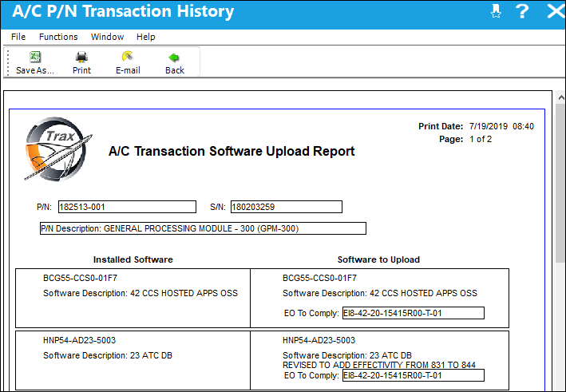The height and width of the screenshot is (392, 566).
Task: Click 'REVISED TO ADD EFFECTIVITY FROM 831 TO 844'
Action: coord(379,365)
